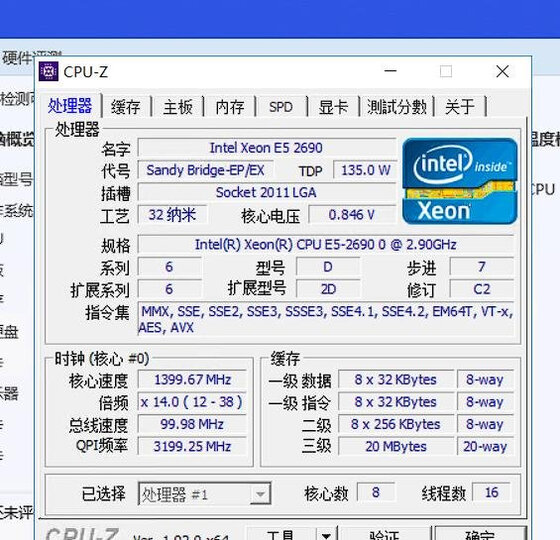Click the bus speed 99.98 MHz
The width and height of the screenshot is (560, 540).
coord(192,424)
